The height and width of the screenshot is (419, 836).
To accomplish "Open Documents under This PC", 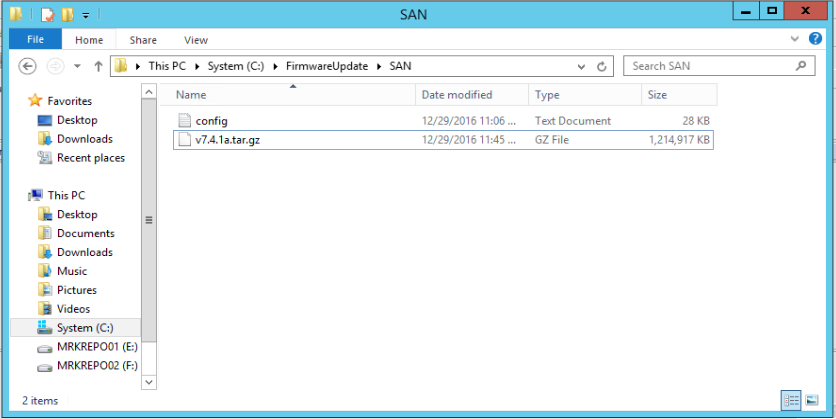I will 86,233.
